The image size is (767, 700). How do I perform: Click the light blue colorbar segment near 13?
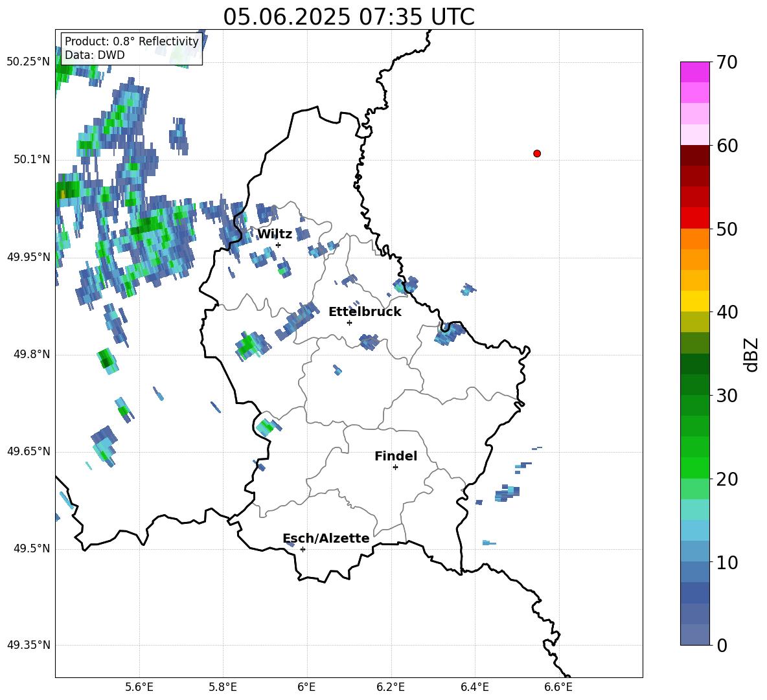(x=694, y=530)
